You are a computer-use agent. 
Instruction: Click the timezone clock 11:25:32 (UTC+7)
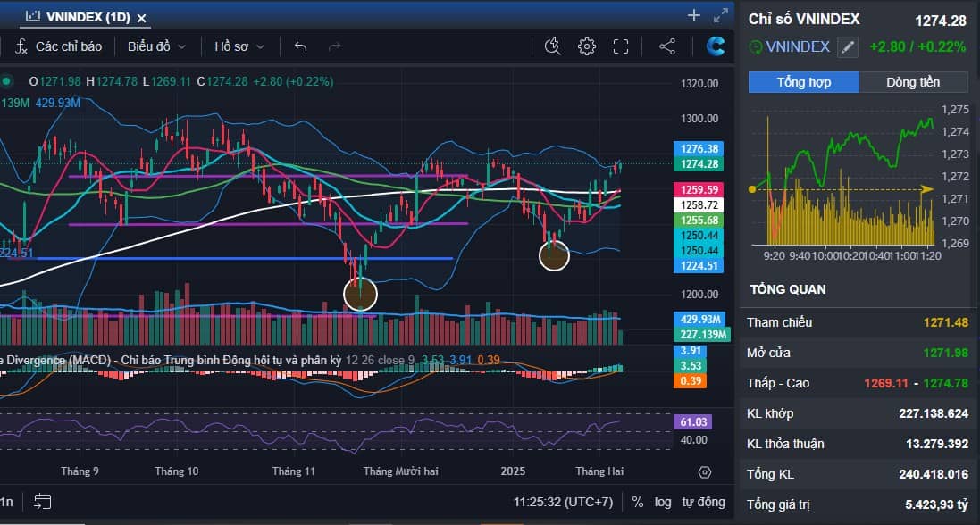click(x=563, y=502)
